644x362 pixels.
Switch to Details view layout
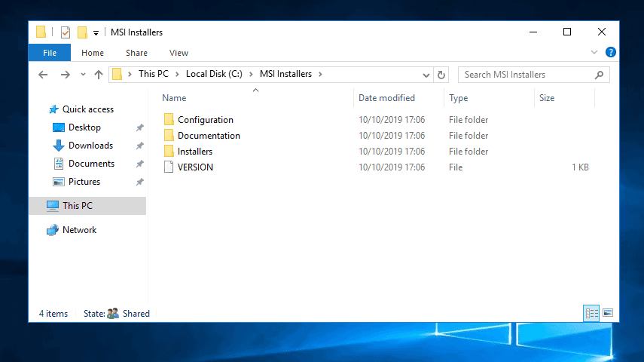591,314
